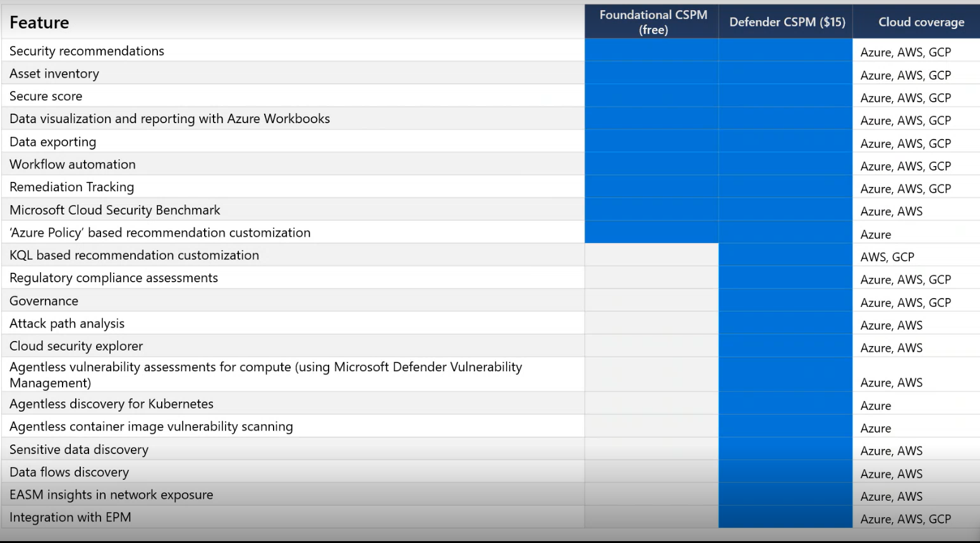
Task: Select the 'Cloud security explorer' feature
Action: [76, 347]
